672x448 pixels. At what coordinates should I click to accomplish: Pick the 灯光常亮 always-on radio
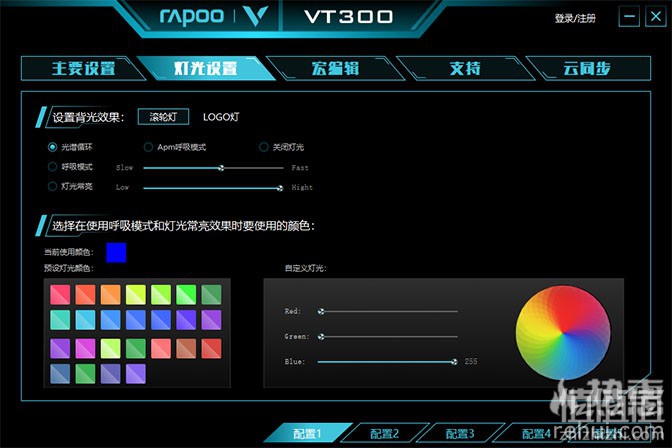[52, 186]
